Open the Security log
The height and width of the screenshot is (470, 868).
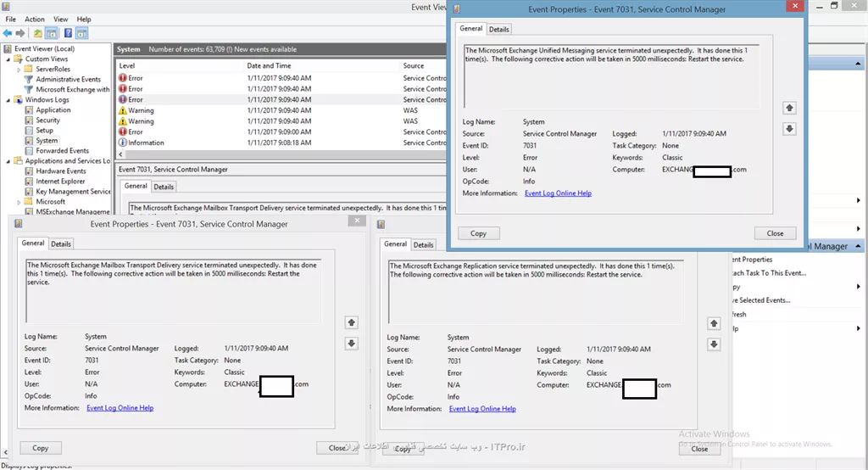pos(47,120)
